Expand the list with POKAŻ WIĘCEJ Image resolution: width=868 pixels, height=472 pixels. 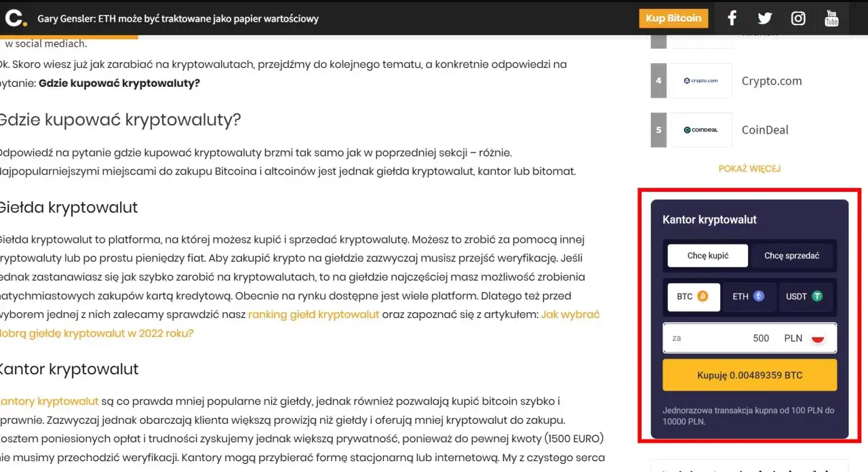(749, 168)
